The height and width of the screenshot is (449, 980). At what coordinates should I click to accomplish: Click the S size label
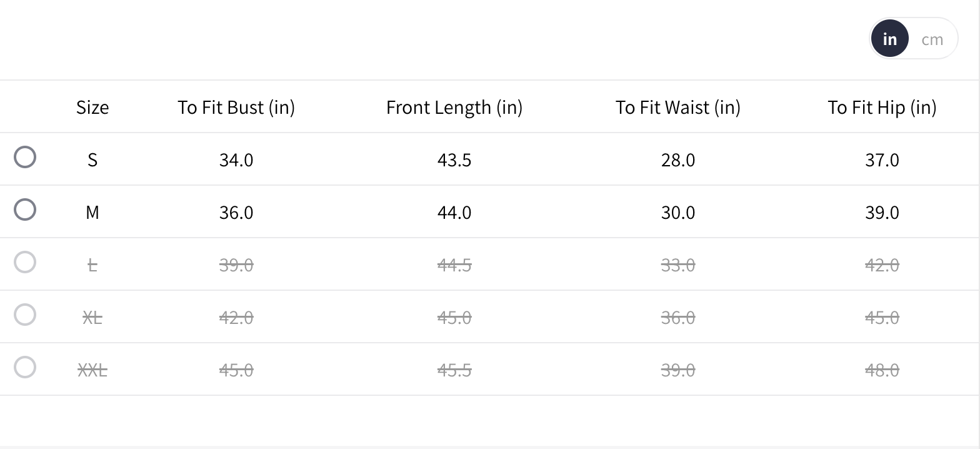coord(92,160)
